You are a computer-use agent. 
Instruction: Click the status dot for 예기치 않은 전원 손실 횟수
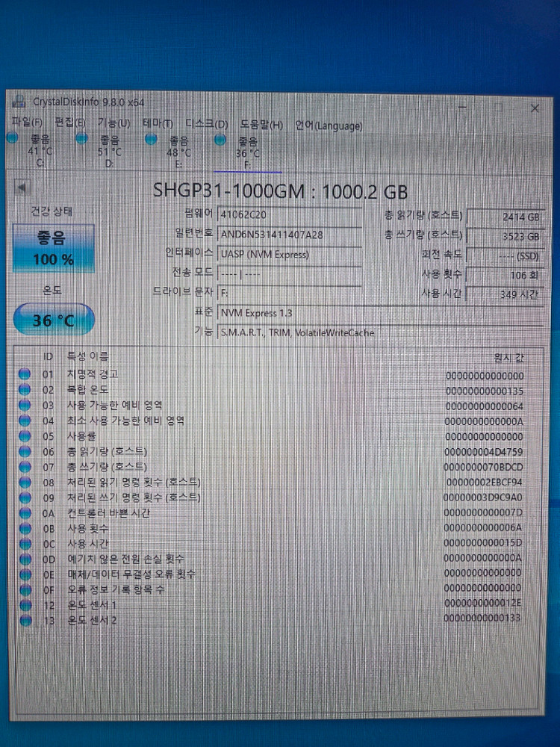25,559
